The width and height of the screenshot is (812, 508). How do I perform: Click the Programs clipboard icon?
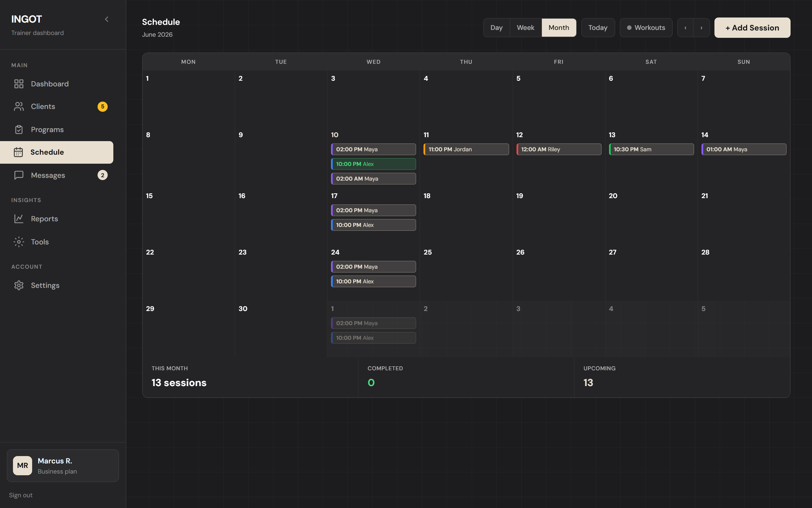[19, 129]
